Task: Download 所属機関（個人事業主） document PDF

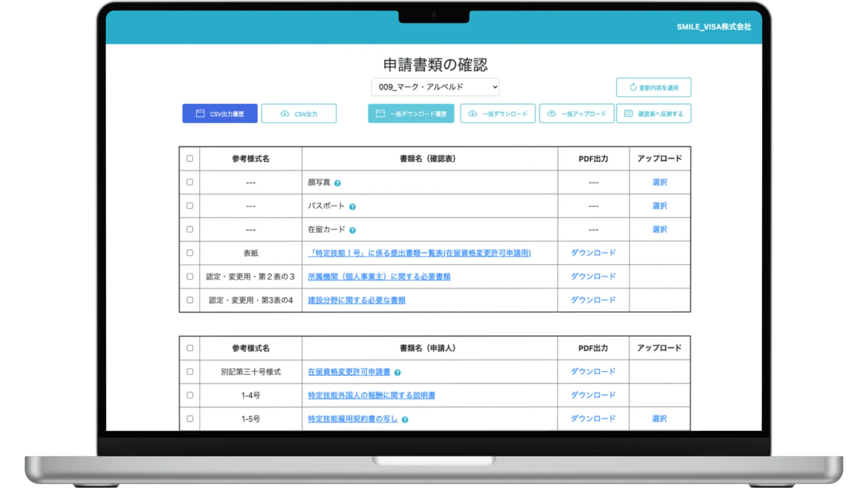Action: 593,277
